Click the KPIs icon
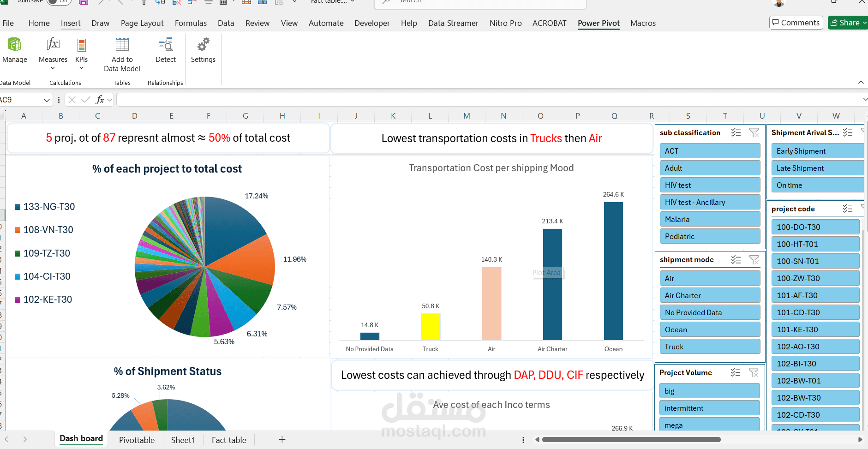 pyautogui.click(x=82, y=45)
